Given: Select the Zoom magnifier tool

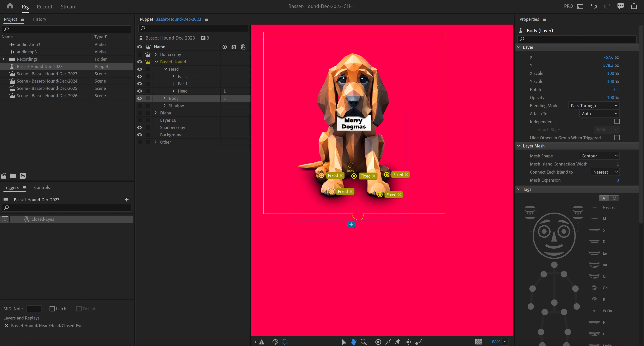Looking at the screenshot, I should tap(363, 342).
